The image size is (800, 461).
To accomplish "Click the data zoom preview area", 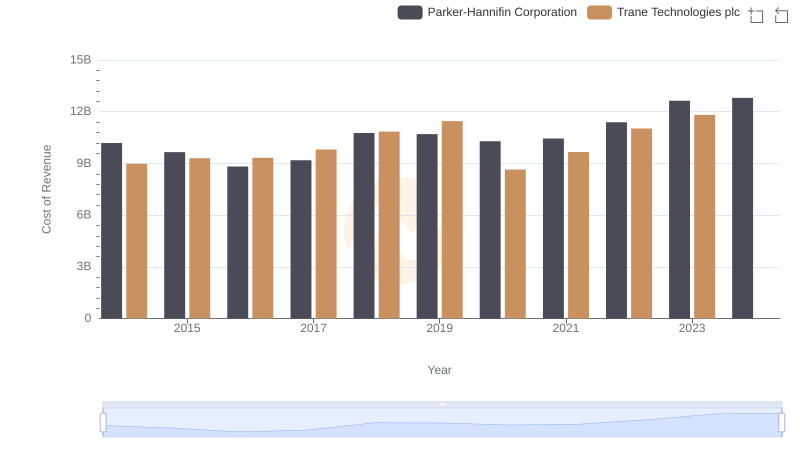I will [442, 423].
